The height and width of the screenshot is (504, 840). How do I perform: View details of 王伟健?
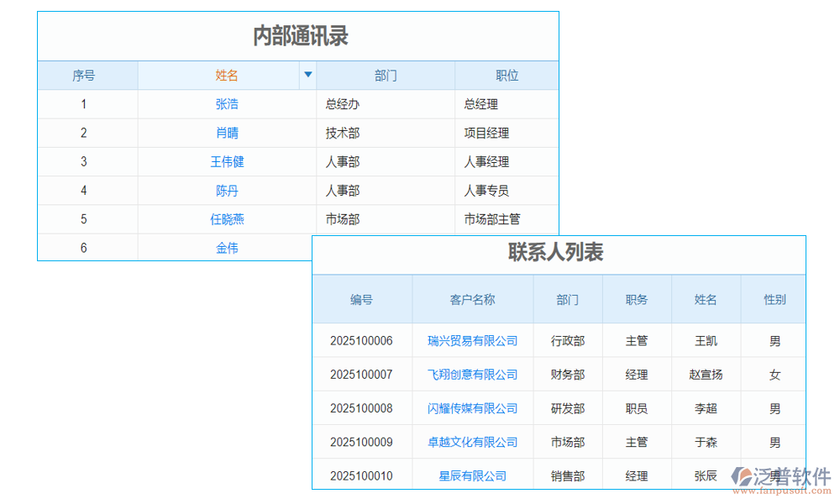coord(227,161)
